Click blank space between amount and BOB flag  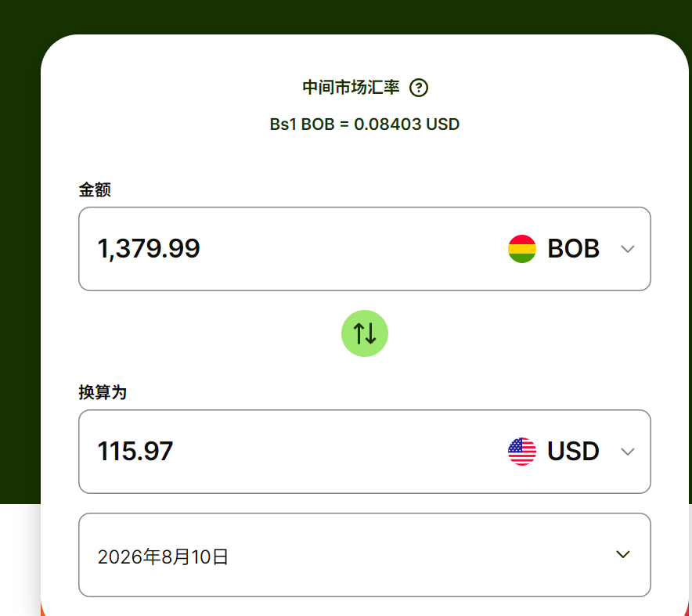[x=353, y=249]
